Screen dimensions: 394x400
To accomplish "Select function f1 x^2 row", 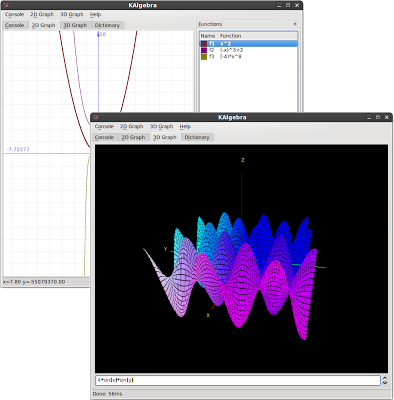I will (248, 44).
